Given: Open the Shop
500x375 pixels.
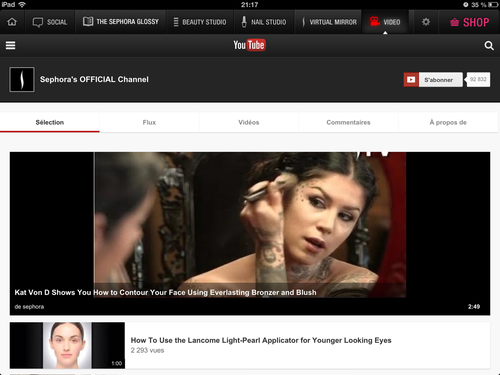Looking at the screenshot, I should click(x=469, y=22).
